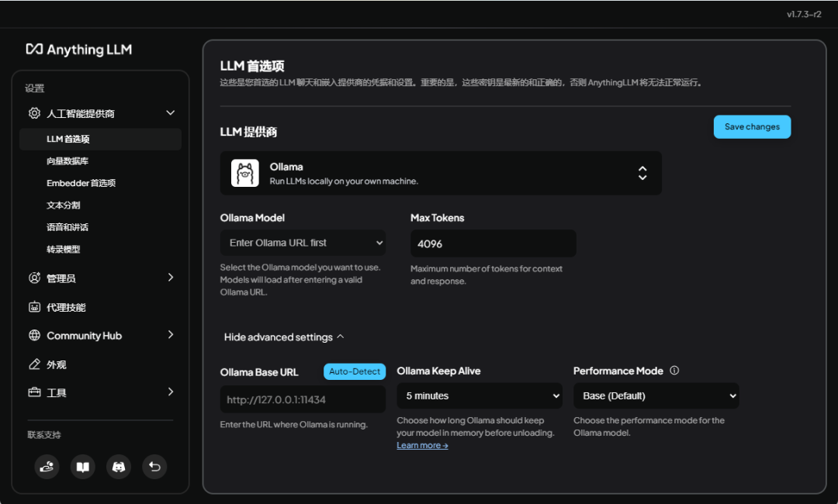This screenshot has width=838, height=504.
Task: Click Auto-Detect for the Ollama Base URL
Action: (x=355, y=371)
